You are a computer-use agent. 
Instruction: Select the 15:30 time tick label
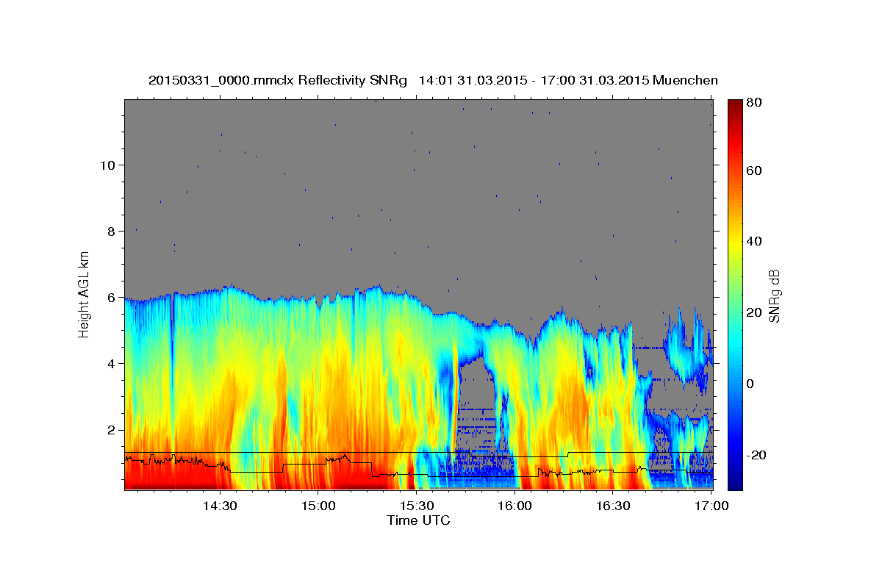click(x=416, y=506)
